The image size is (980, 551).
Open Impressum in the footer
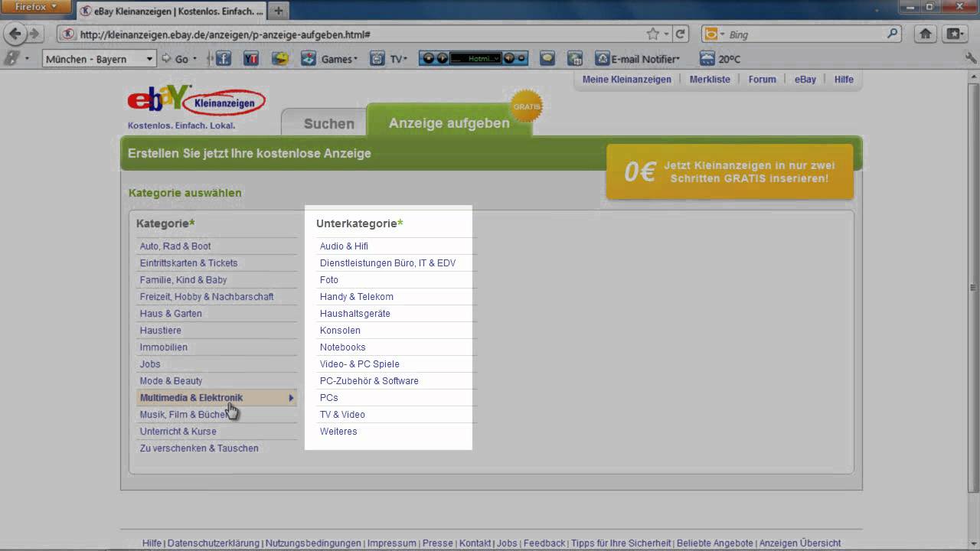tap(391, 543)
